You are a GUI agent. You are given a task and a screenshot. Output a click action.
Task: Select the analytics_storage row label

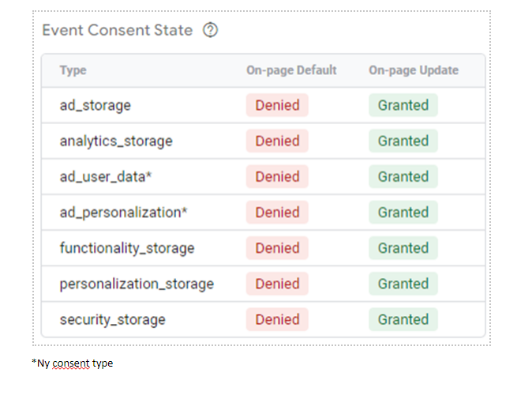point(116,141)
